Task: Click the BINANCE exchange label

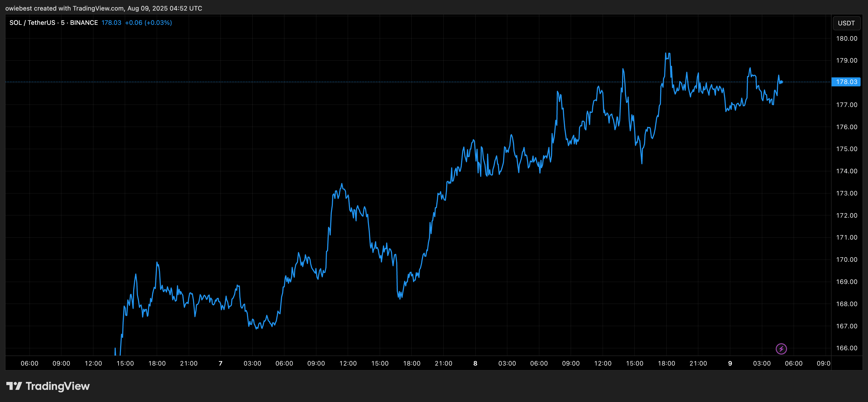Action: pyautogui.click(x=84, y=22)
